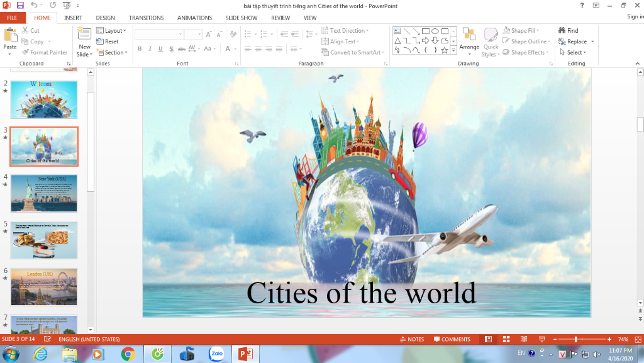
Task: Decrease list indent level
Action: 284,34
